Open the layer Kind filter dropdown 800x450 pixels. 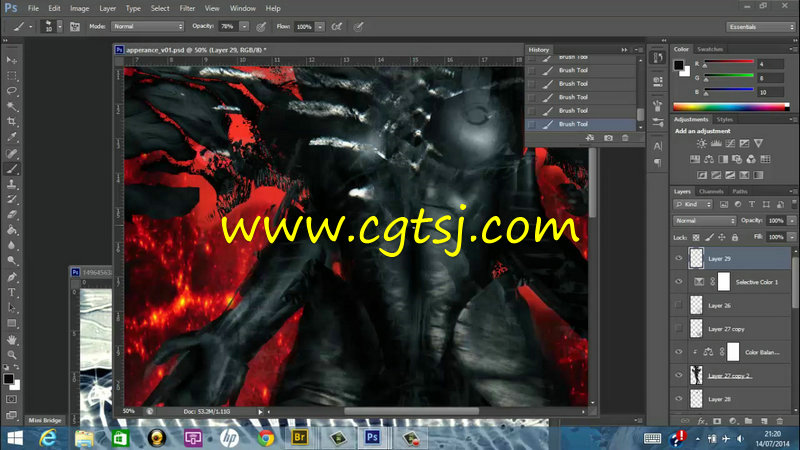click(x=693, y=204)
